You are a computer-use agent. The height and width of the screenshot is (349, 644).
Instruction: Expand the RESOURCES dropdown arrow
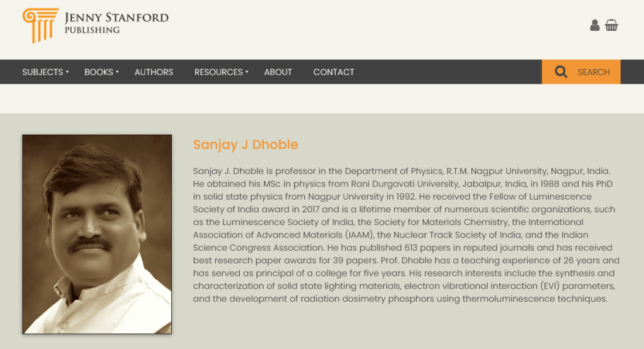[247, 72]
